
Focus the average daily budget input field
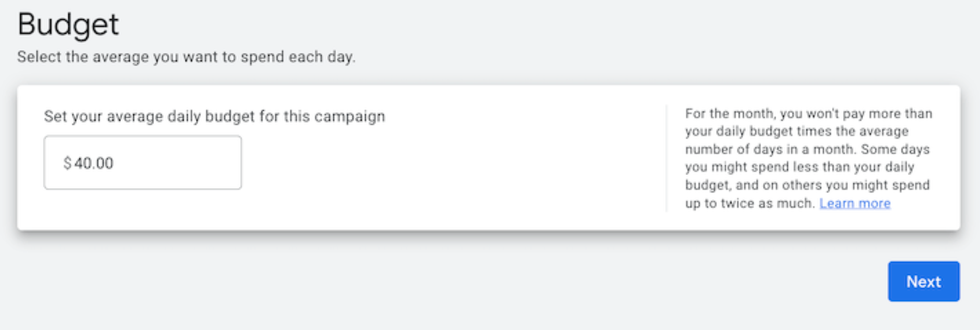tap(175, 162)
